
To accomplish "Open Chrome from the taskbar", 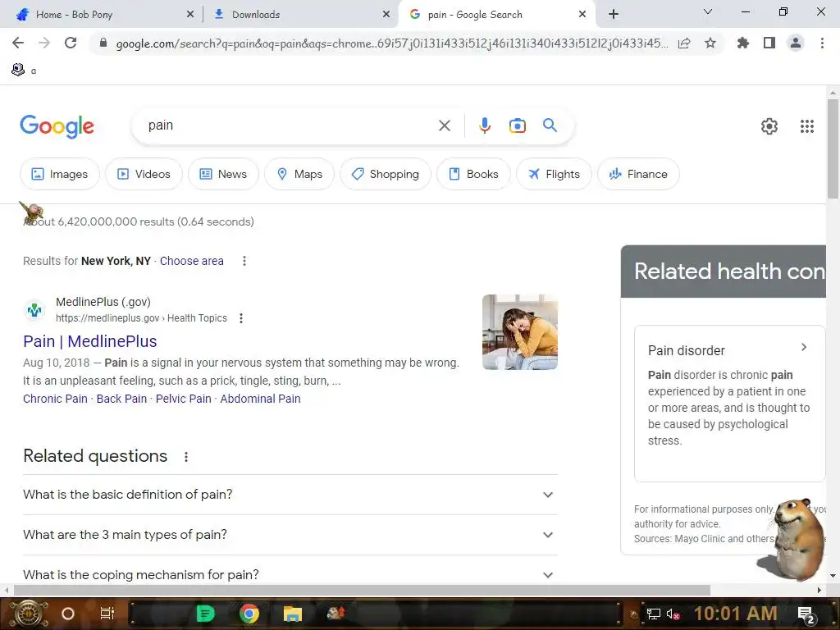I will (249, 614).
